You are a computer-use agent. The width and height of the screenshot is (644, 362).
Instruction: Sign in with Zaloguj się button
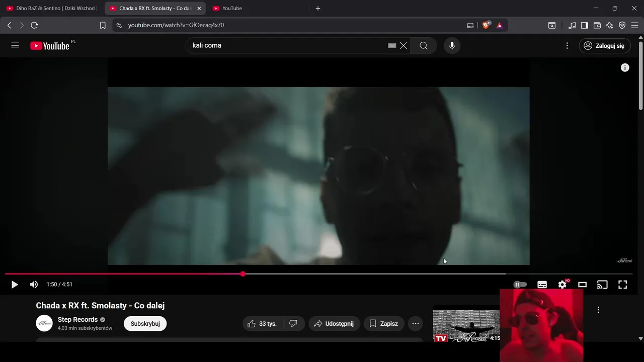tap(604, 46)
